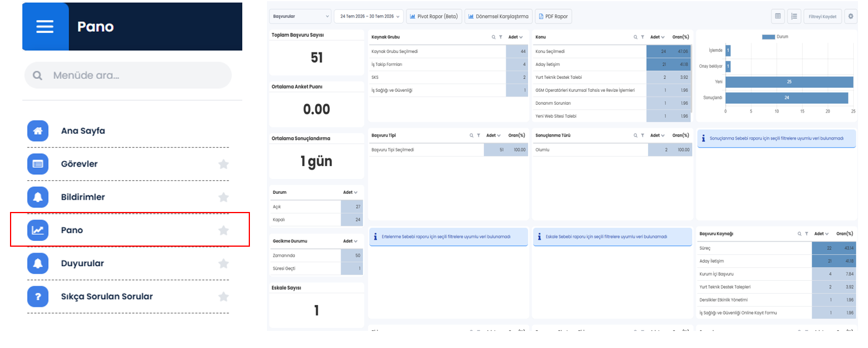Open dashboard settings gear icon
The height and width of the screenshot is (348, 868).
pos(851,16)
